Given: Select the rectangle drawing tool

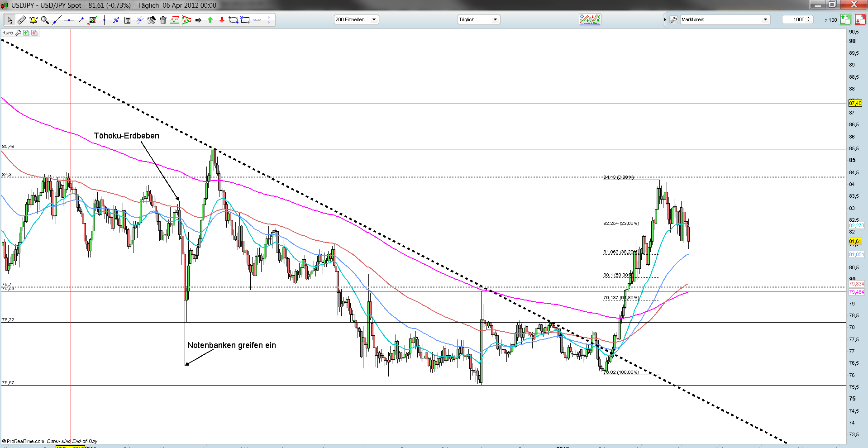Looking at the screenshot, I should 245,20.
